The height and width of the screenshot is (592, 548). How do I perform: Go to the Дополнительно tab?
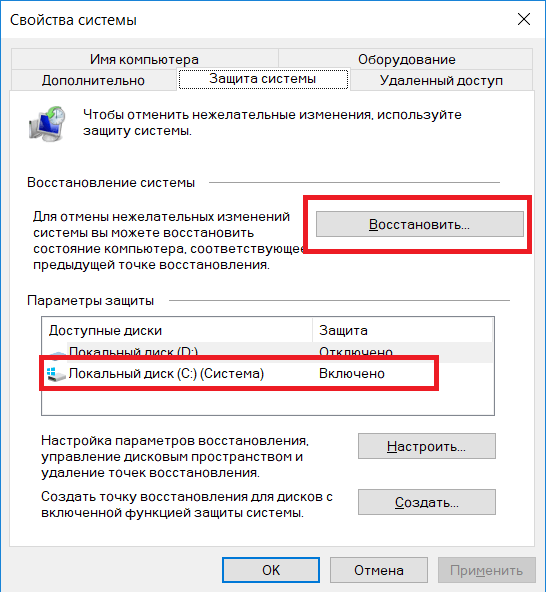pyautogui.click(x=93, y=80)
